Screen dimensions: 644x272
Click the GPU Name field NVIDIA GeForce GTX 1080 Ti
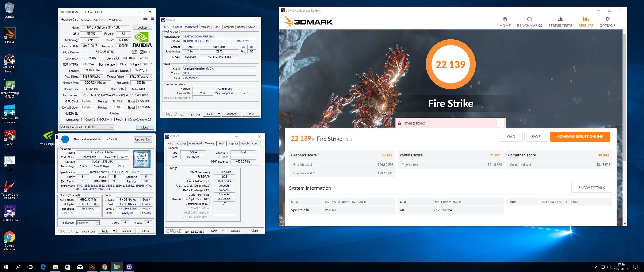coord(105,27)
